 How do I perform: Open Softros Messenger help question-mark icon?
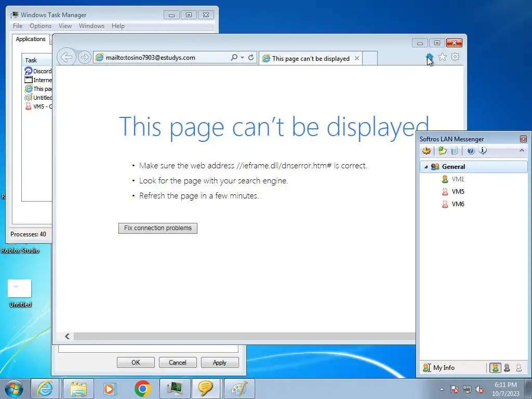click(471, 151)
